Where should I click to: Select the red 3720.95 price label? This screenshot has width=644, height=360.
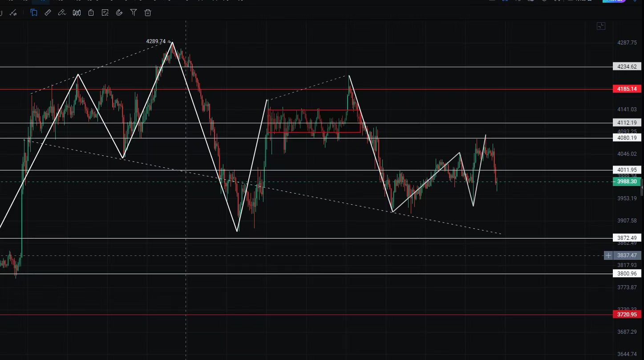(627, 315)
